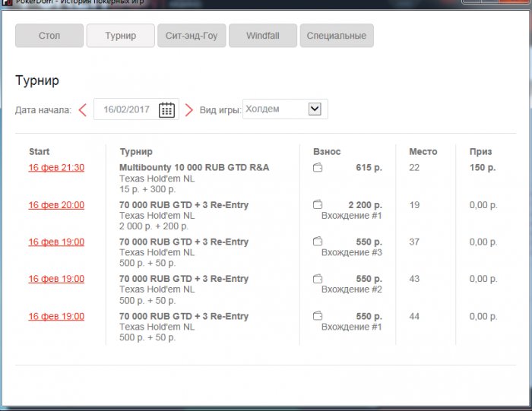Click the Место column header

click(423, 152)
